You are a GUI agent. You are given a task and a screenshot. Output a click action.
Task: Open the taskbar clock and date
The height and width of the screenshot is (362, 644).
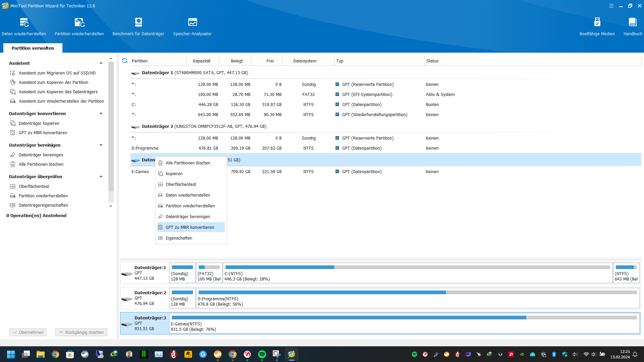pos(620,354)
